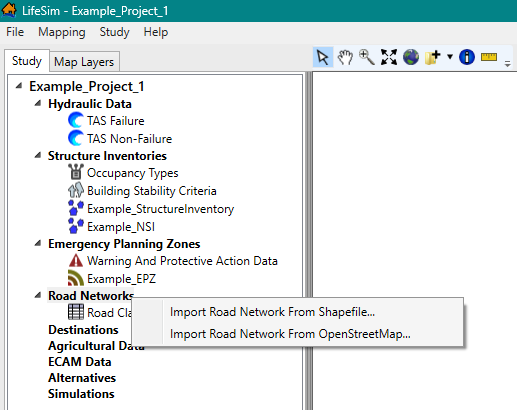The width and height of the screenshot is (517, 410).
Task: Select the Road Networks label
Action: 91,296
